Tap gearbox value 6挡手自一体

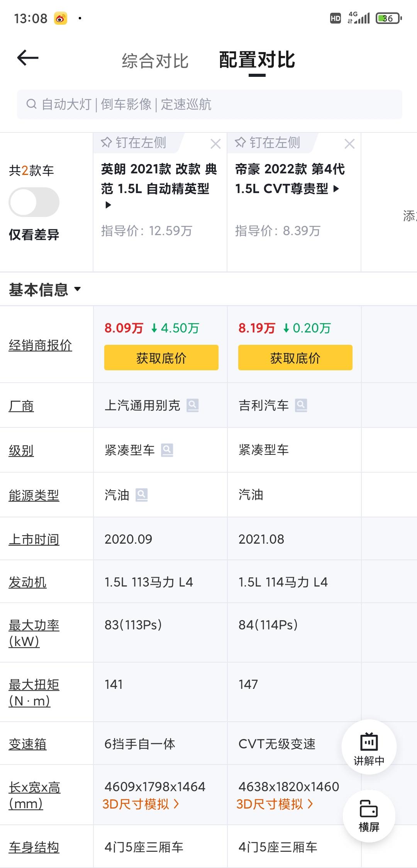140,744
